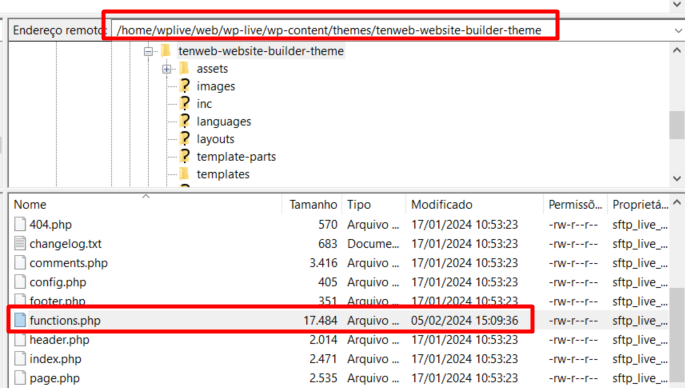Select the languages folder in tree
Screen dimensions: 685x388
click(224, 121)
